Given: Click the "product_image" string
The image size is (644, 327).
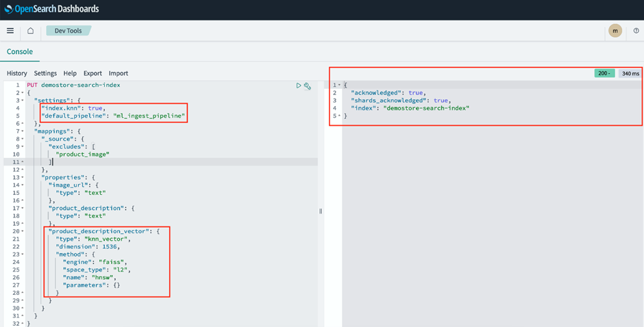Looking at the screenshot, I should click(x=82, y=155).
